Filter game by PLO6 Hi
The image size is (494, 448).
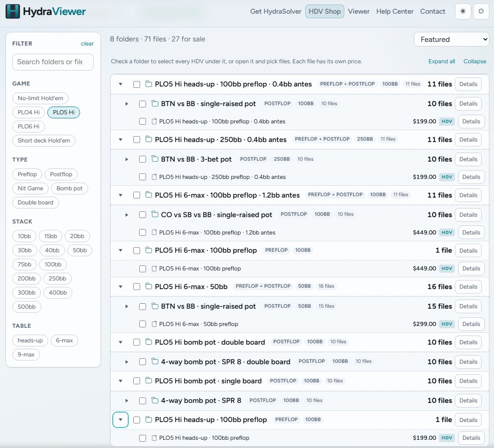28,127
